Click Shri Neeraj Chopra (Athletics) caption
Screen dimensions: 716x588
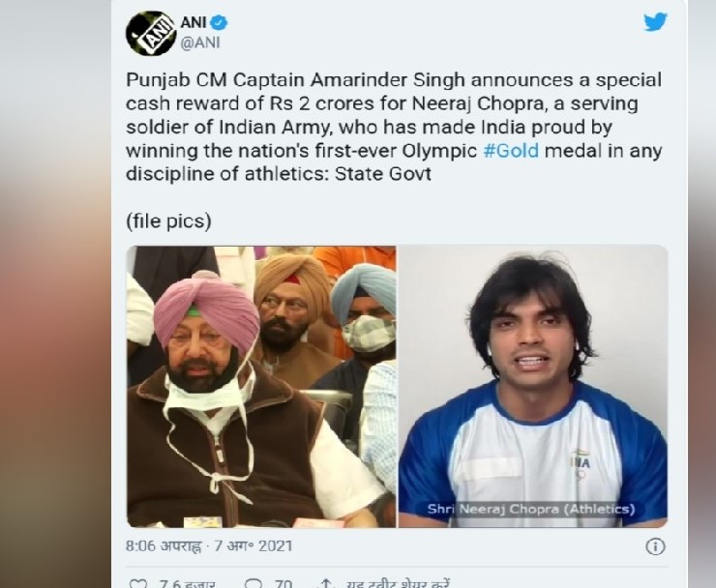[531, 509]
